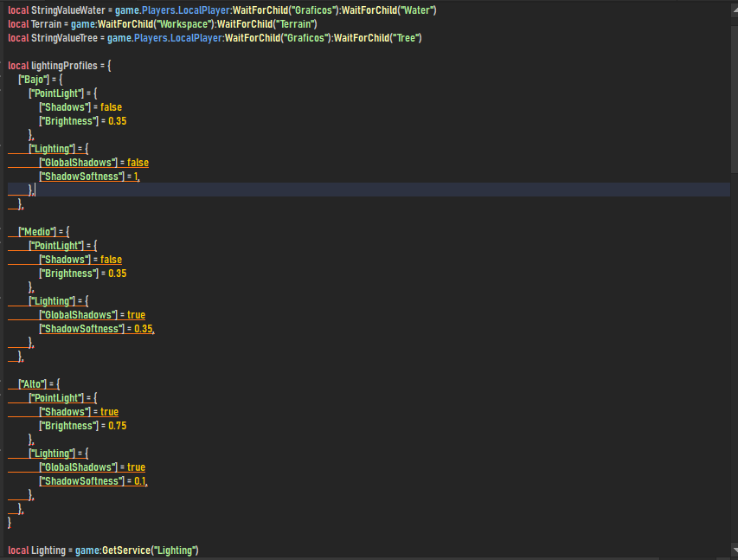Viewport: 738px width, 560px height.
Task: Click the Brightness value 0.75 under Alto
Action: [x=117, y=425]
